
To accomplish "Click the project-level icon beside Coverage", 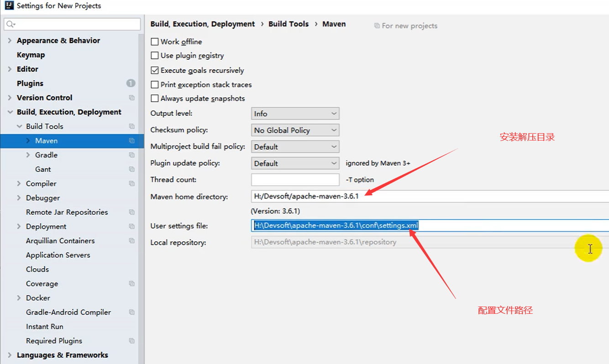I will [x=132, y=283].
